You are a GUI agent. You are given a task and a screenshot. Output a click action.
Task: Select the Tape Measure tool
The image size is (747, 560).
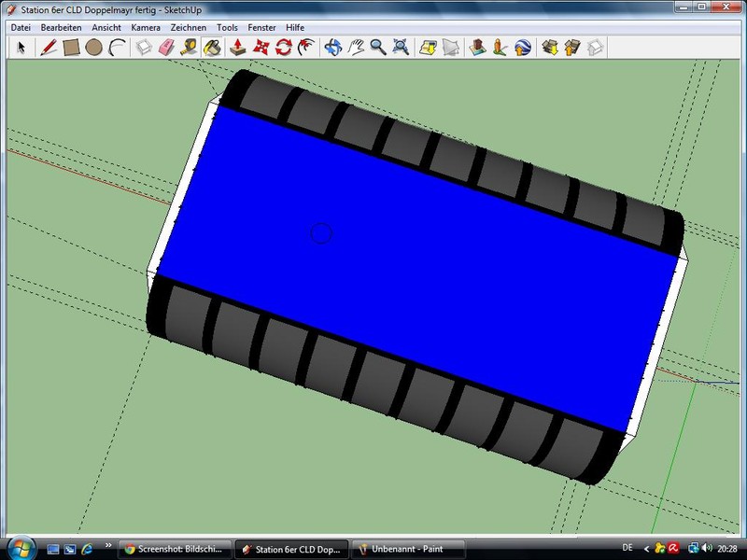click(190, 48)
